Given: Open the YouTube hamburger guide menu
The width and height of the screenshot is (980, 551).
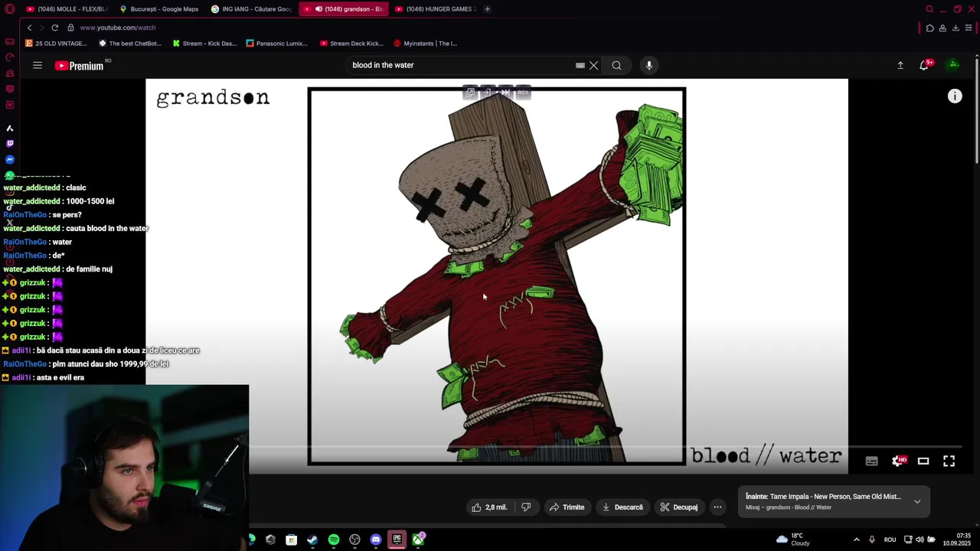Looking at the screenshot, I should (x=38, y=65).
